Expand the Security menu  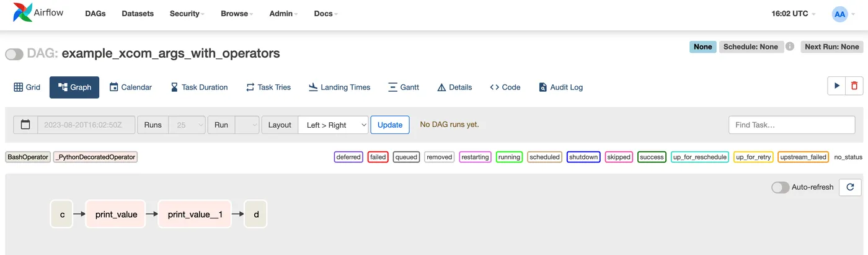[187, 14]
